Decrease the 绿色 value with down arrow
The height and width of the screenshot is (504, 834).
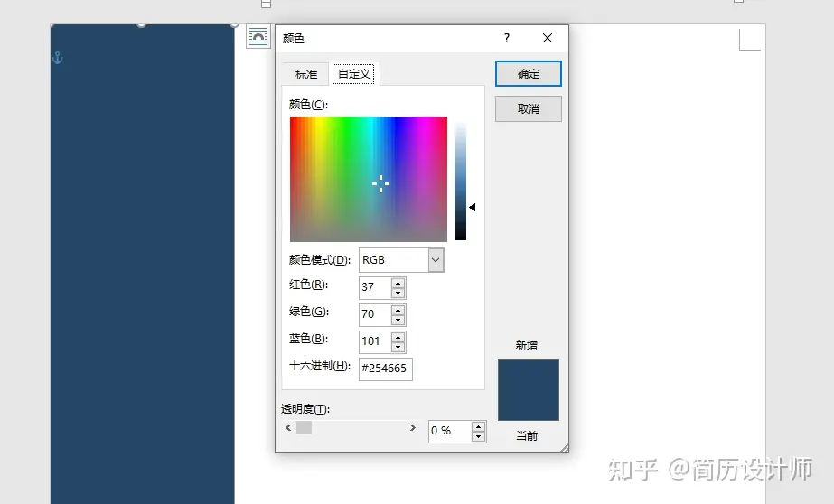398,320
